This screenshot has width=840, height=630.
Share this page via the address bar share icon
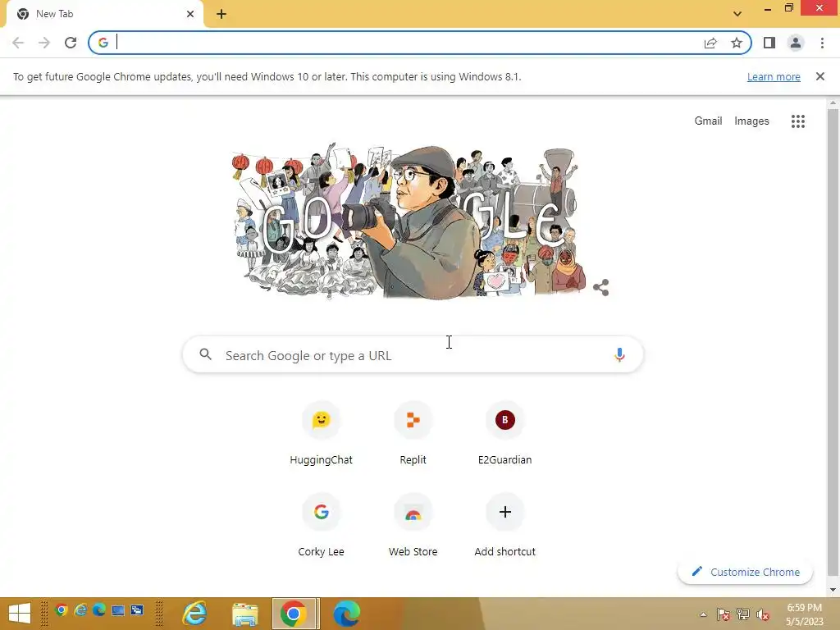(x=710, y=43)
